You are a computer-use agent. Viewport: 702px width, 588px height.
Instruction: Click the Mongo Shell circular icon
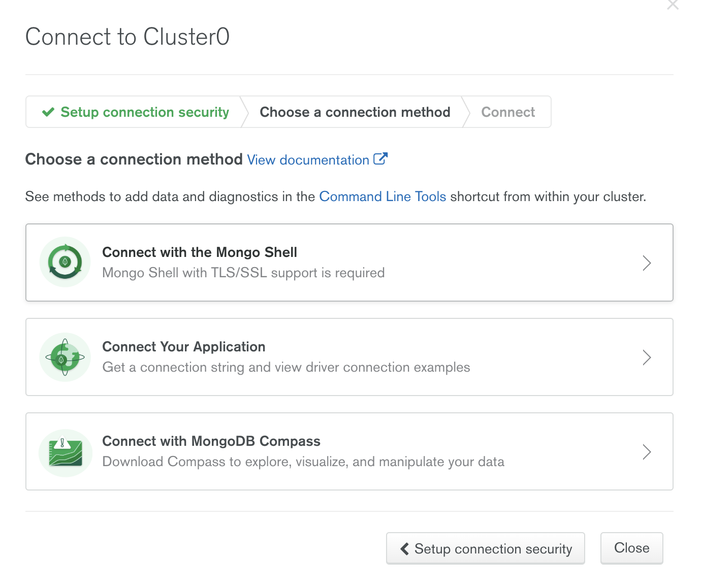[65, 262]
